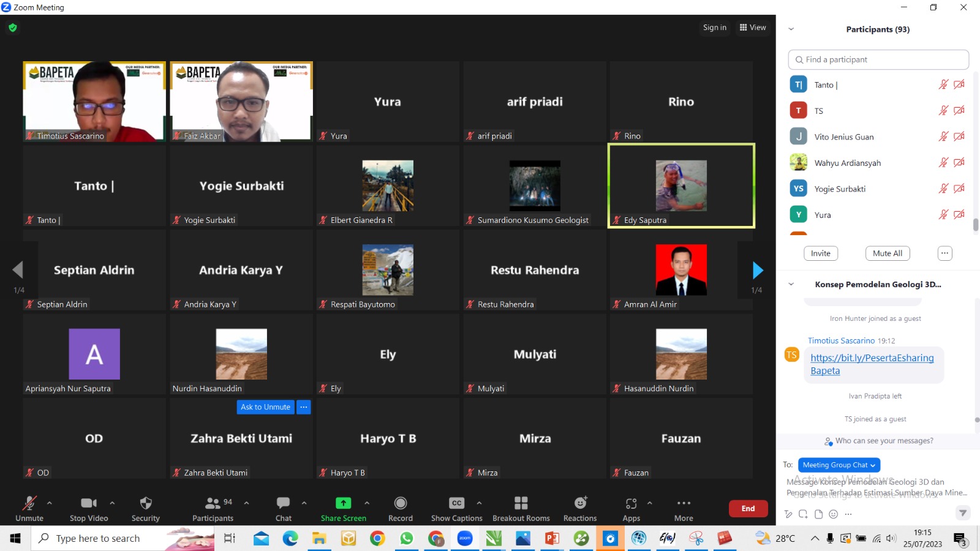Screen dimensions: 980x551
Task: Open the More menu in toolbar
Action: 684,503
